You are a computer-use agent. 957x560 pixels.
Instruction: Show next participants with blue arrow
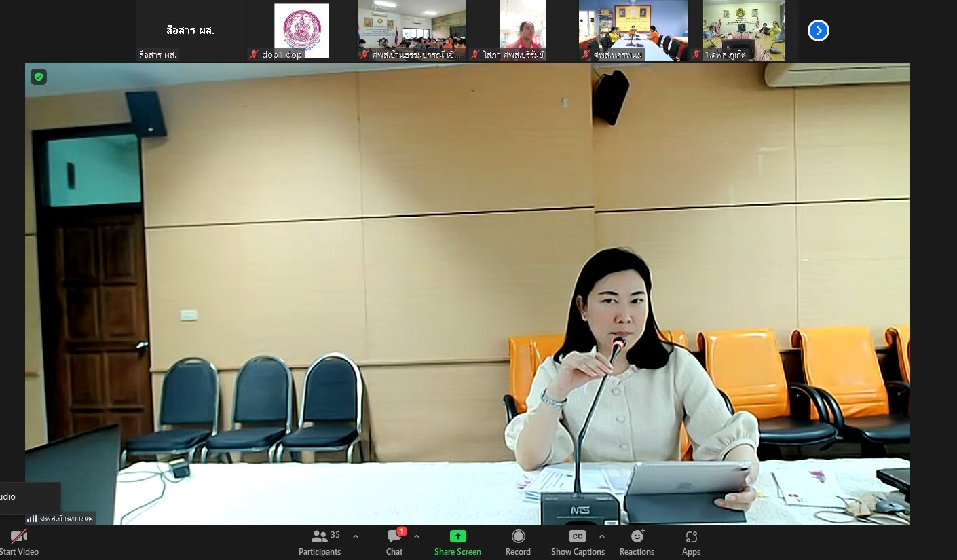point(818,31)
